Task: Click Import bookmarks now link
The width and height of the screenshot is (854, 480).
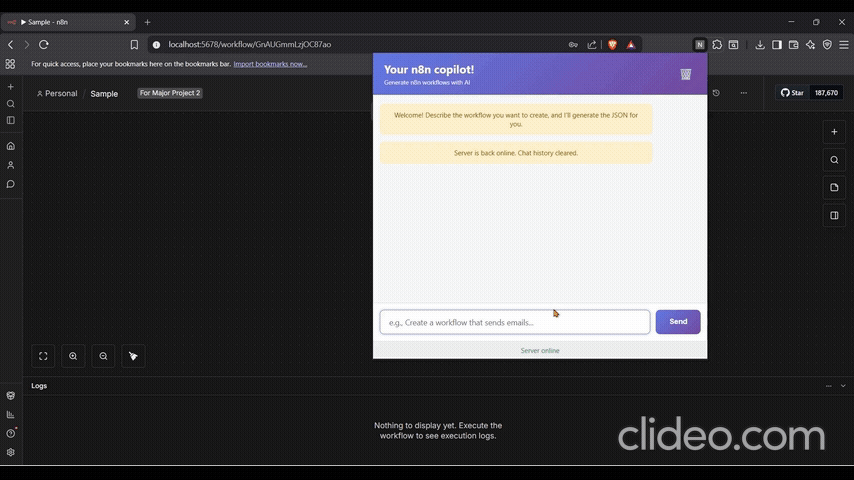Action: tap(270, 64)
